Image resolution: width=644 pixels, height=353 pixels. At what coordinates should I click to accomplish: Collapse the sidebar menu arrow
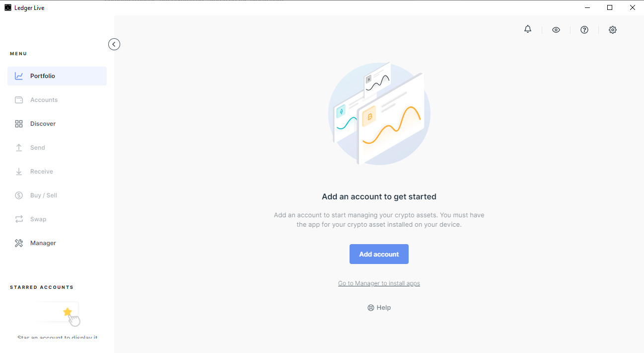pos(114,44)
